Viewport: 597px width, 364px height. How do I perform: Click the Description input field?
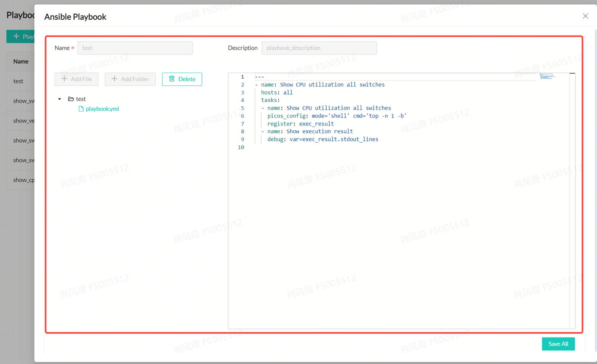tap(319, 48)
